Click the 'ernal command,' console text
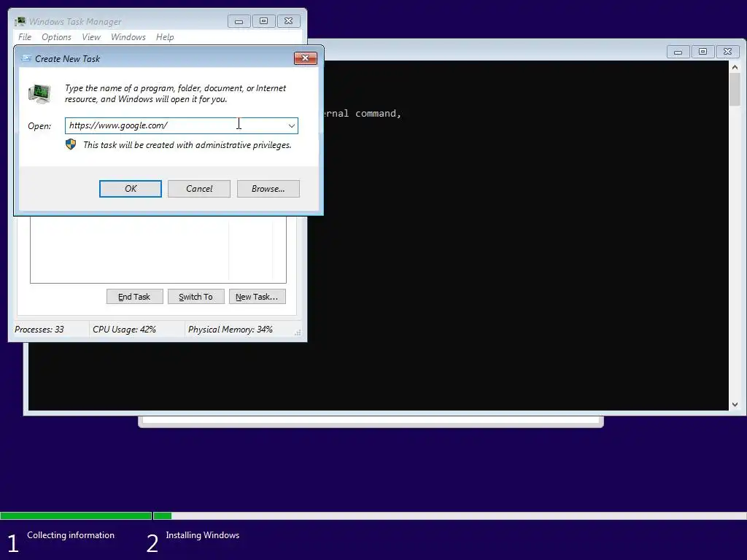747x560 pixels. 363,113
